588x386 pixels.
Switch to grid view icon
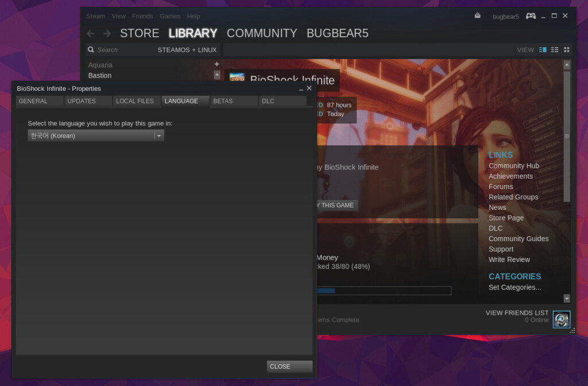tap(567, 50)
